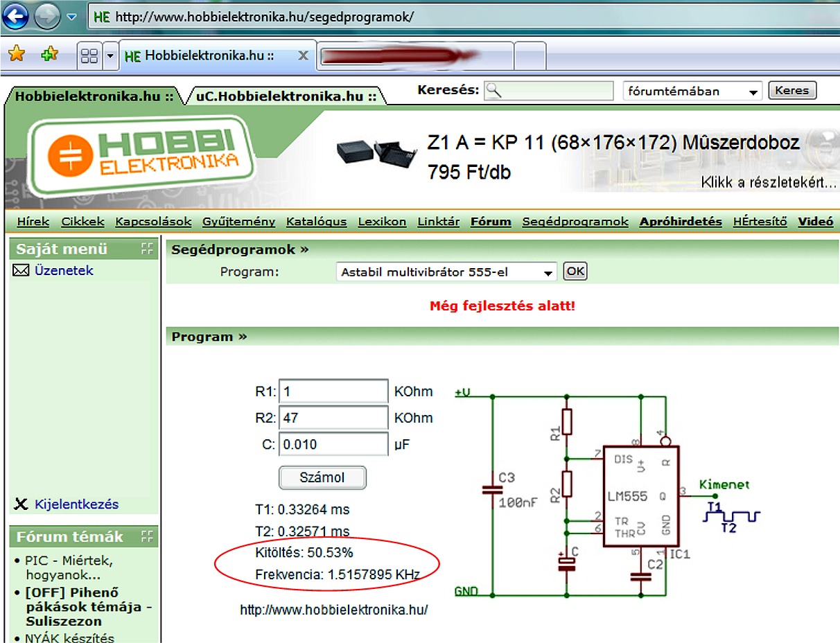Click the R2 resistance input field

pyautogui.click(x=333, y=418)
